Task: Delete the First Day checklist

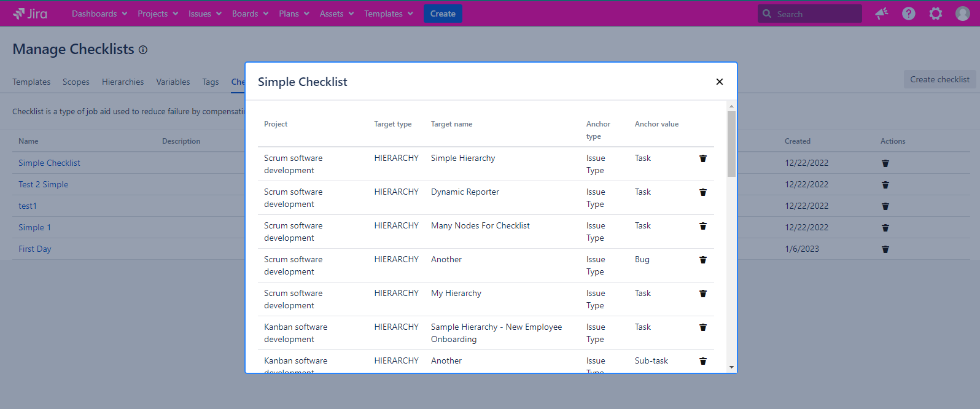Action: coord(885,249)
